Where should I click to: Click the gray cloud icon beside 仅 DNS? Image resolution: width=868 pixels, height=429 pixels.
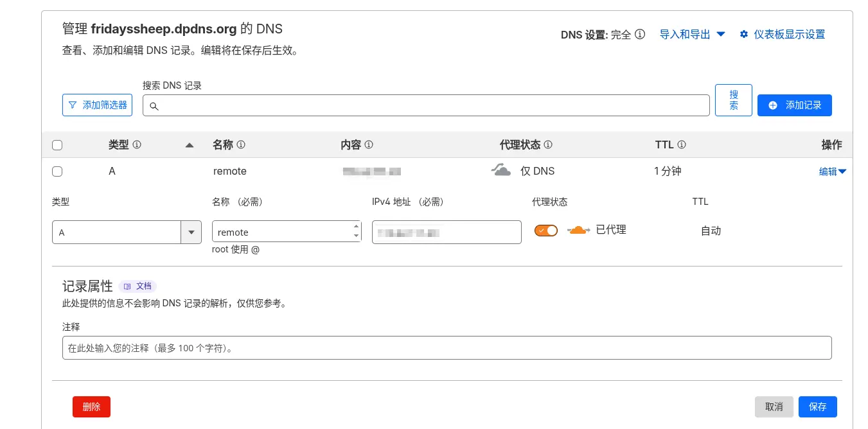pos(501,170)
